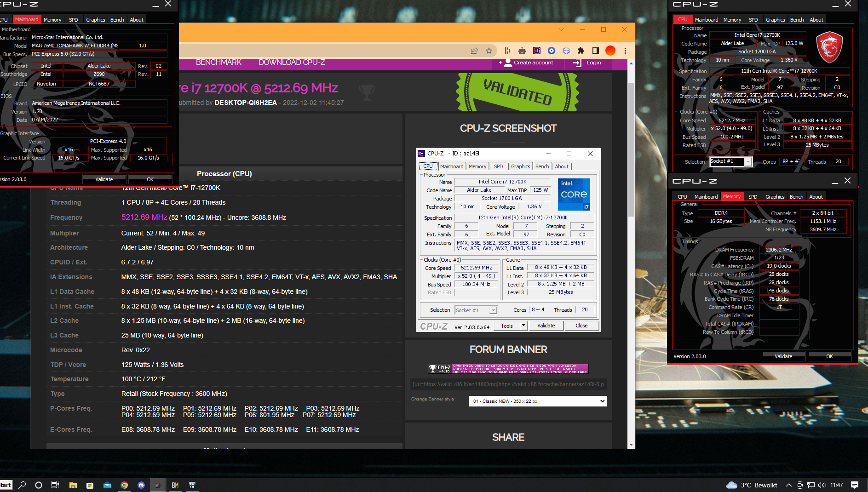Open Graphics tab in the bottom-right CPU-Z window
The image size is (868, 492).
(775, 197)
